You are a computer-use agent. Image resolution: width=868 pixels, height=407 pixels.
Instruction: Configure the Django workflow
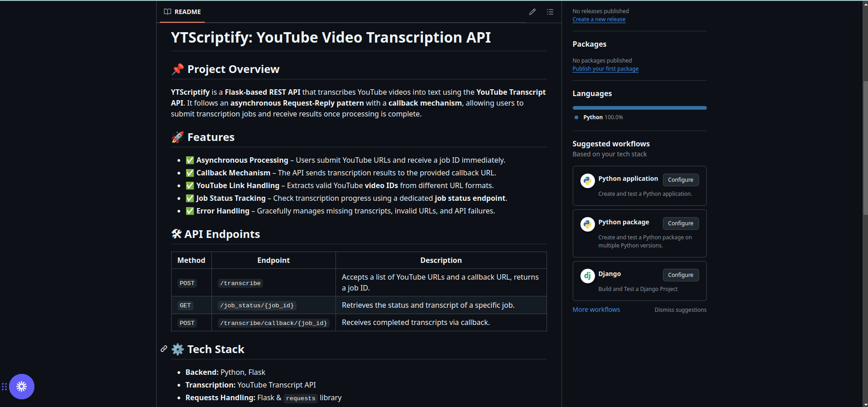coord(681,275)
